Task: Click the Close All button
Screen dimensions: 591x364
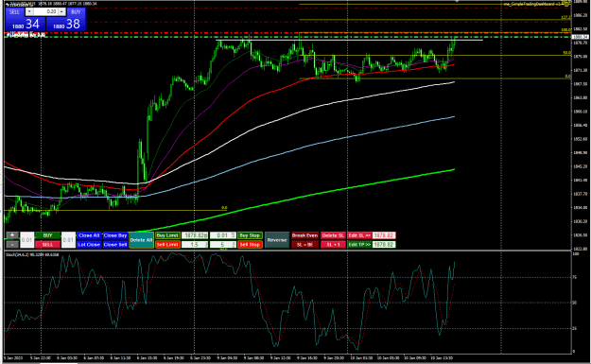Action: (x=89, y=235)
